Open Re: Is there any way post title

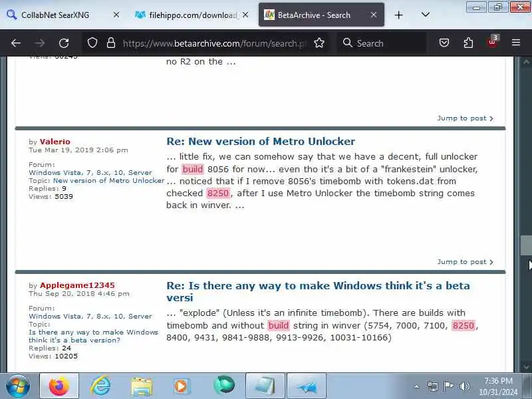click(x=318, y=291)
